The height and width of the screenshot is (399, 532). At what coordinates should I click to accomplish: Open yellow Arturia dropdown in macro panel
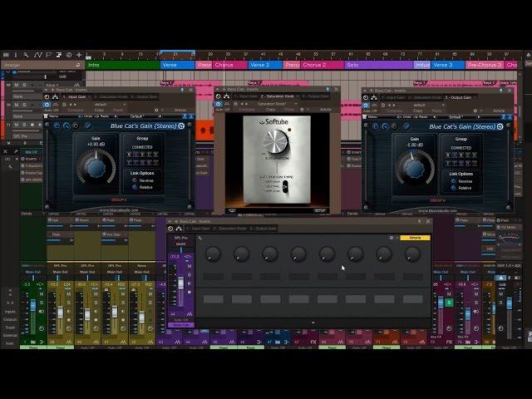[x=415, y=238]
